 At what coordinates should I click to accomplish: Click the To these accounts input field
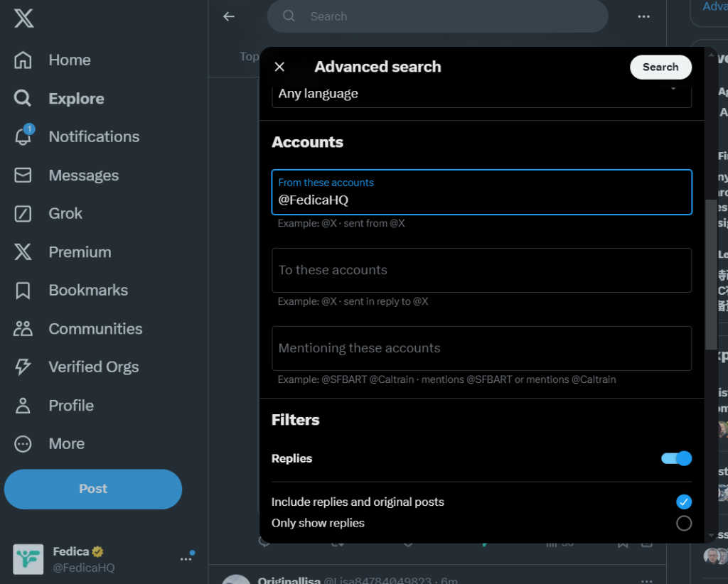(x=481, y=271)
